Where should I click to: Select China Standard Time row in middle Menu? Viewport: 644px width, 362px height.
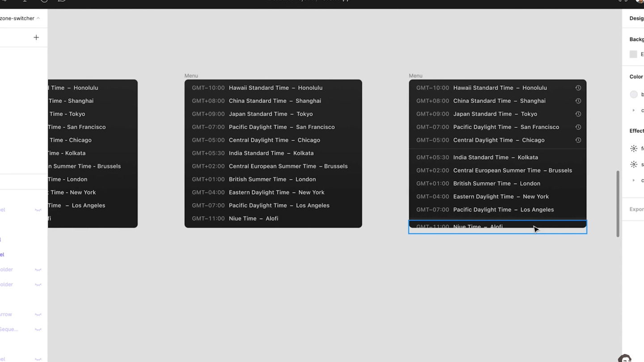click(273, 101)
